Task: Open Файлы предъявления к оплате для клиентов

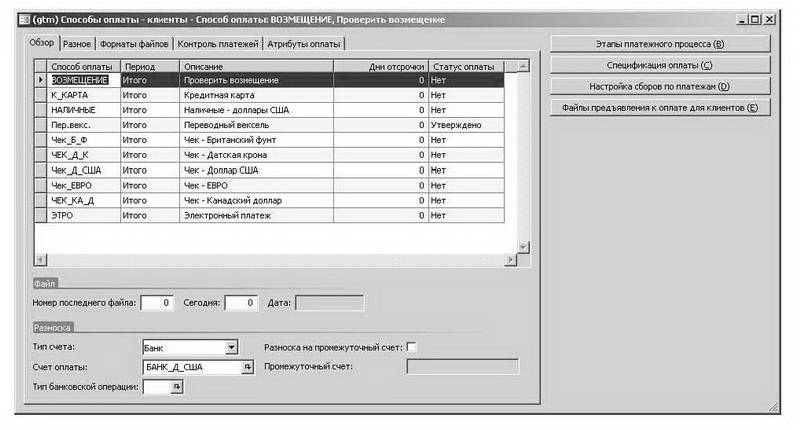Action: (660, 108)
